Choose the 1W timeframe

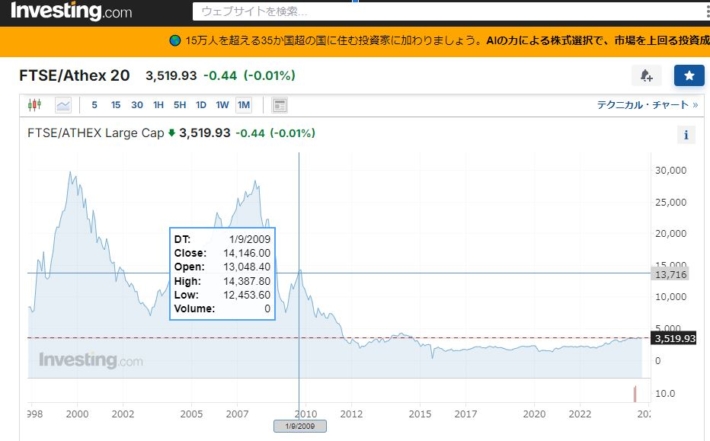click(222, 105)
